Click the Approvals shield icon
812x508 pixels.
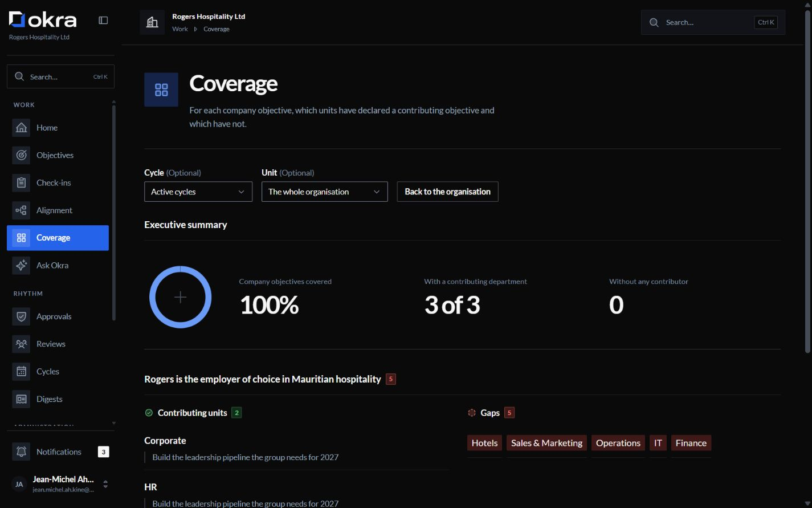click(21, 316)
